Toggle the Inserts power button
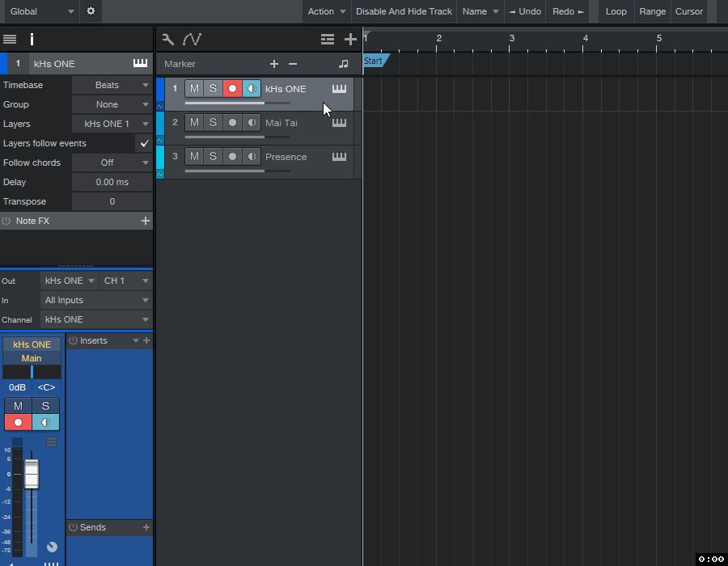The height and width of the screenshot is (566, 728). (x=74, y=340)
